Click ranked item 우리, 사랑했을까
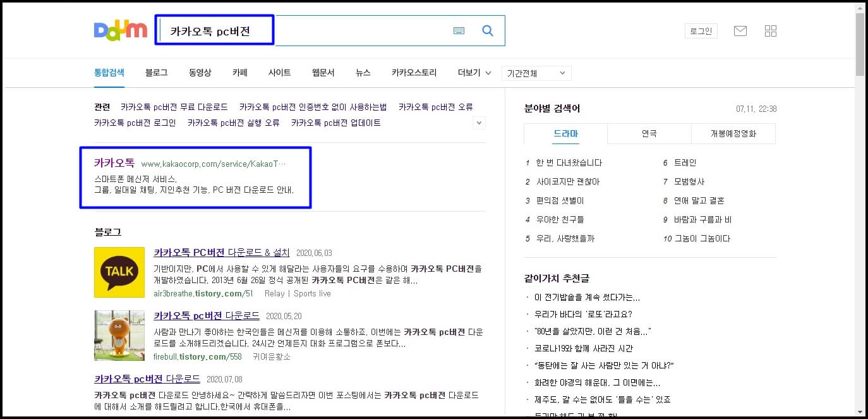Image resolution: width=868 pixels, height=419 pixels. (x=565, y=238)
